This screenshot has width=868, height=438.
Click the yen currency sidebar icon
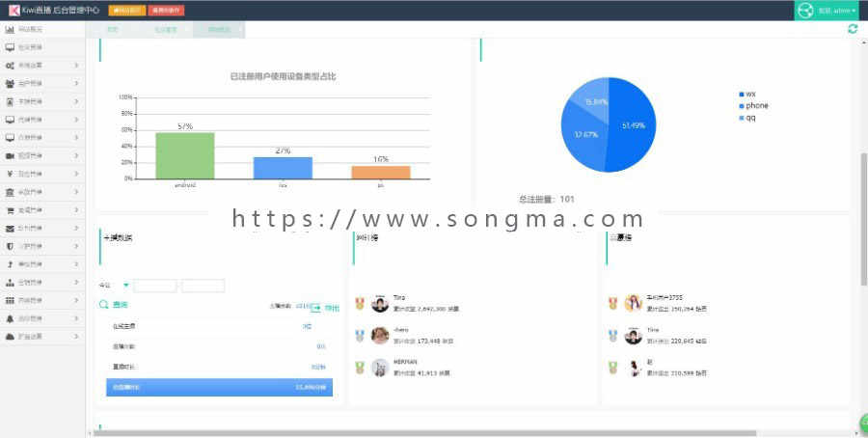coord(10,174)
